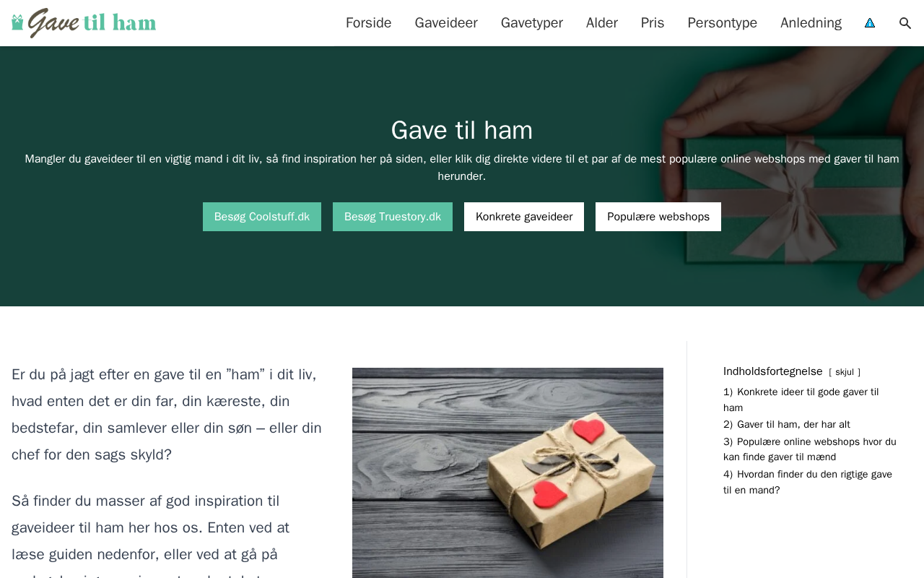Open Populære online webshops contents link
The image size is (924, 578).
click(x=810, y=449)
